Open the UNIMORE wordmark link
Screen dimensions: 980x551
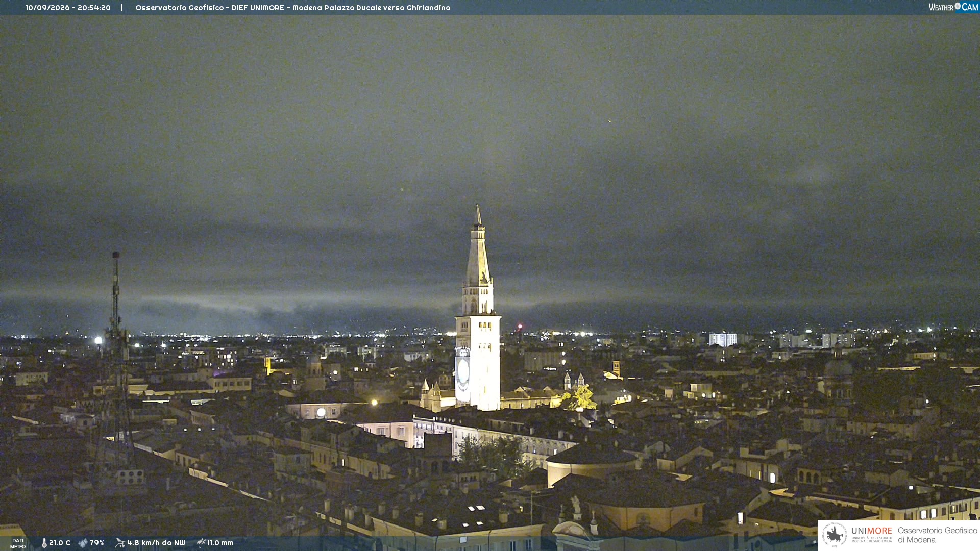872,531
